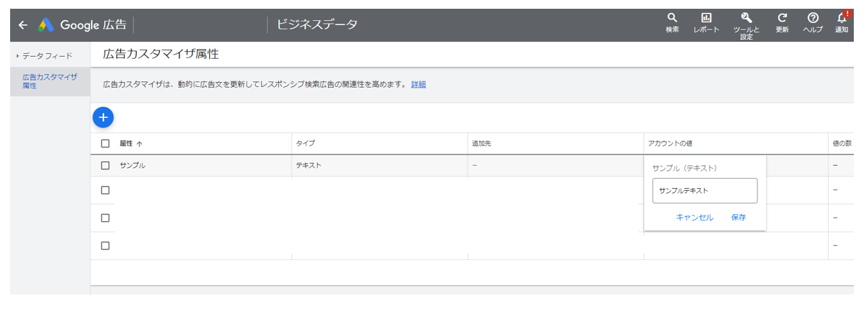
Task: Click the テキスト type cell
Action: click(308, 165)
